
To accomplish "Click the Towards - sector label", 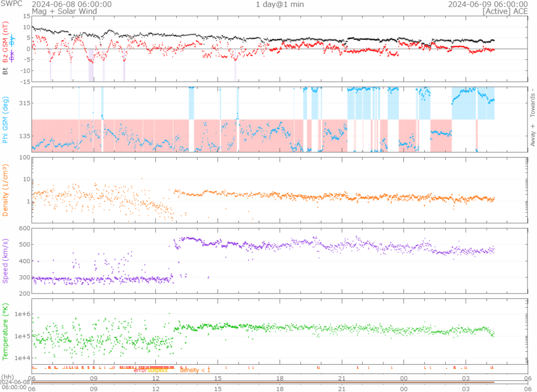I will point(533,102).
